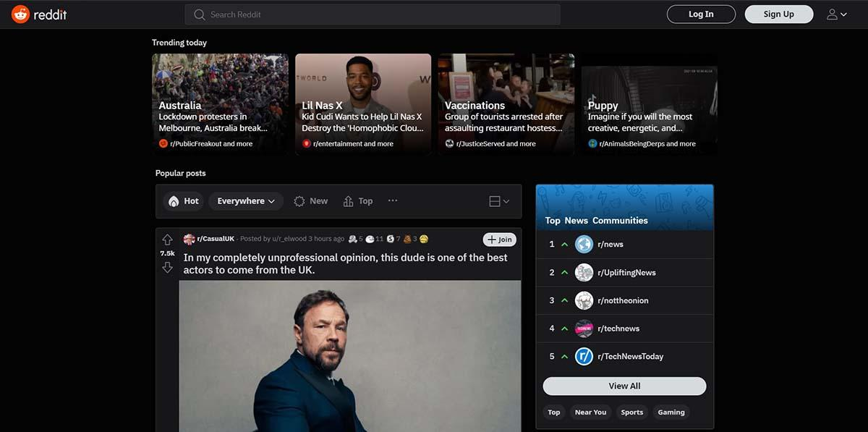Click the New sort starburst icon
The height and width of the screenshot is (432, 868).
pos(299,201)
